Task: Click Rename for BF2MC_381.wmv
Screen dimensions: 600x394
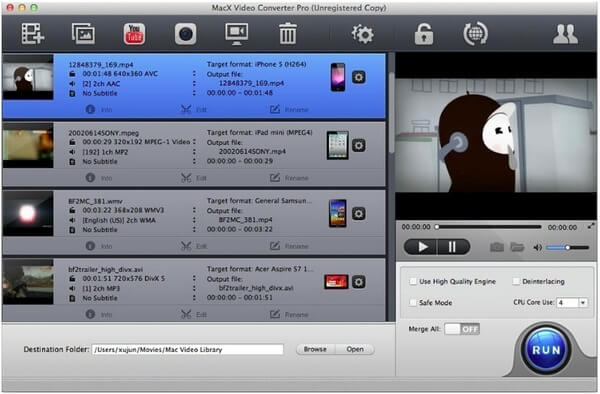Action: pyautogui.click(x=289, y=246)
